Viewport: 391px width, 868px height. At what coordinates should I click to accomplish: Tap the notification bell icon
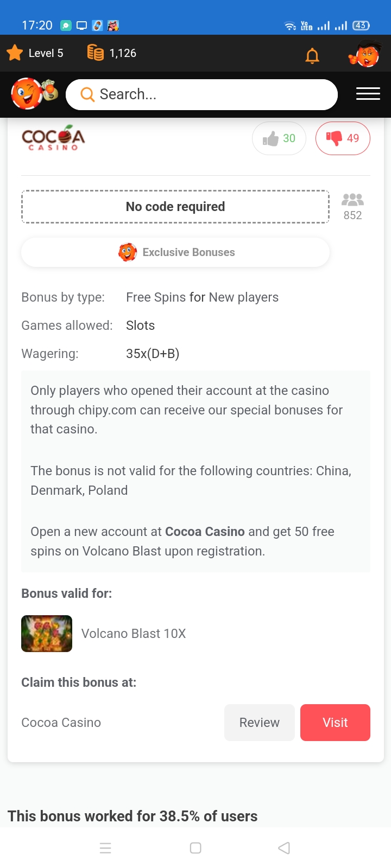(312, 55)
